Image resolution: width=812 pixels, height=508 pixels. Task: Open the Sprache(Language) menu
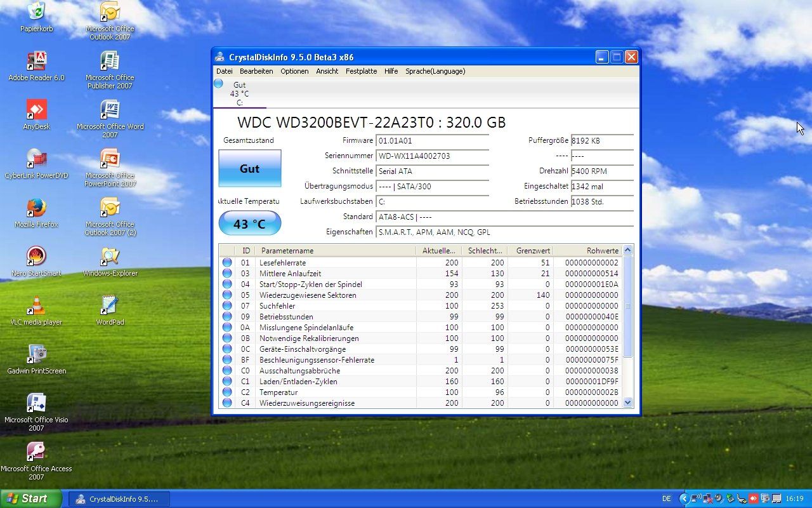pos(435,71)
